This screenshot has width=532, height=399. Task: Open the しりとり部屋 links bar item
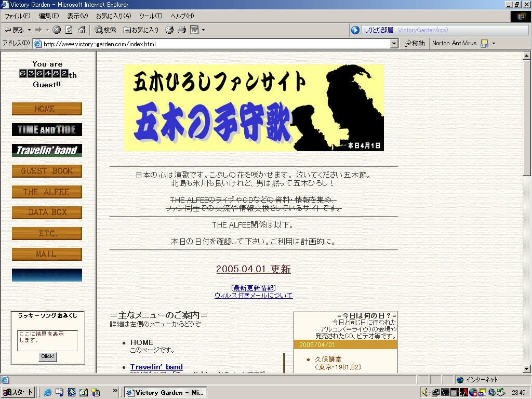[x=378, y=30]
